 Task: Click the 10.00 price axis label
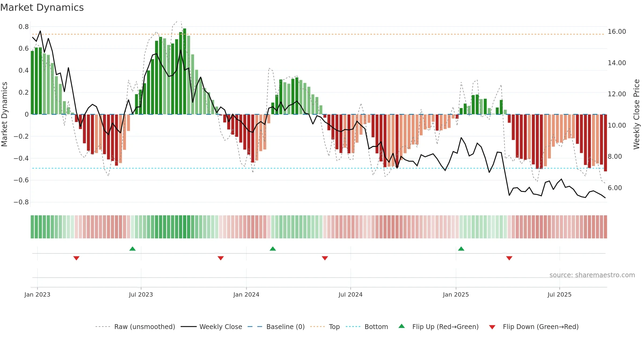click(617, 125)
